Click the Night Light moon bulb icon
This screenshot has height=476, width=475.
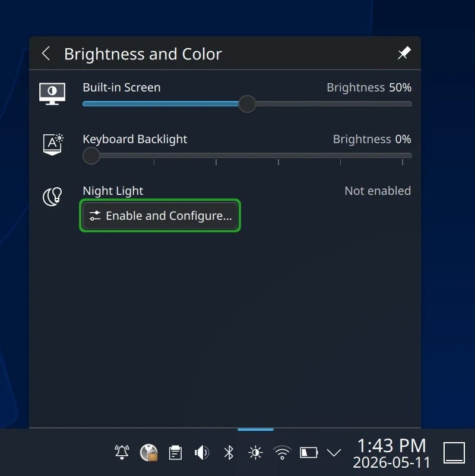52,197
